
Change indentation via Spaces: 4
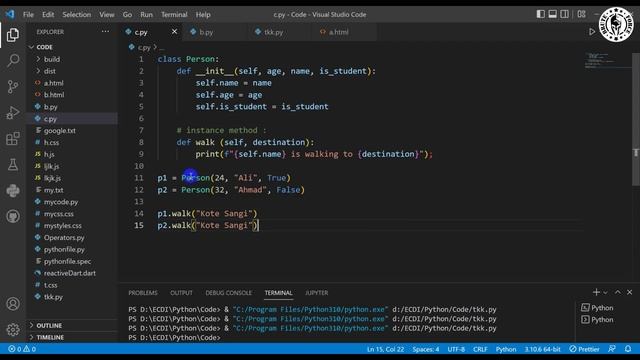point(426,349)
